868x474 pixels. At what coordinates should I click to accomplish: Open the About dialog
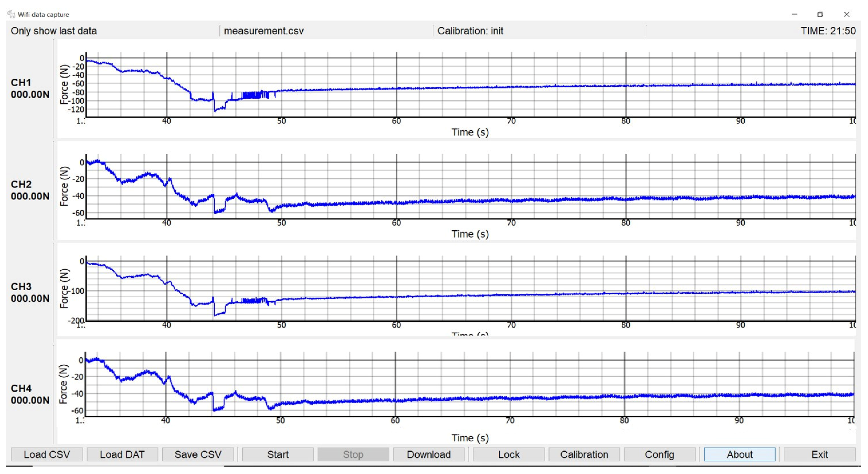tap(739, 454)
